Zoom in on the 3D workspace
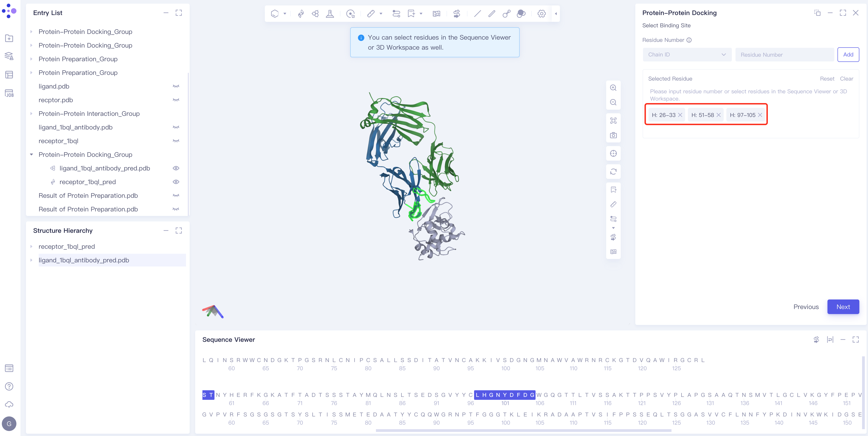This screenshot has height=436, width=868. [613, 88]
